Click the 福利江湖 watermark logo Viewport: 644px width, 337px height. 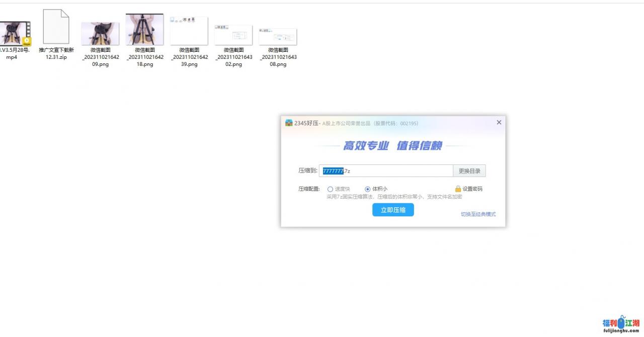tap(621, 324)
